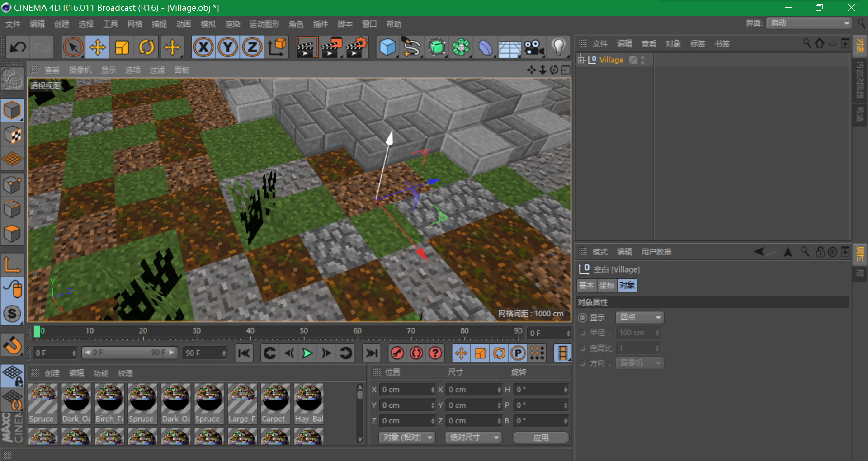The width and height of the screenshot is (868, 461).
Task: Toggle Z axis lock
Action: click(252, 47)
